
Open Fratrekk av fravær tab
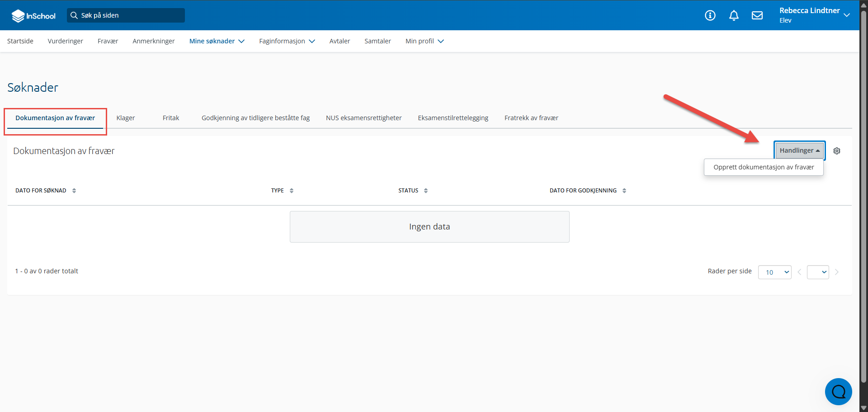[x=531, y=118]
